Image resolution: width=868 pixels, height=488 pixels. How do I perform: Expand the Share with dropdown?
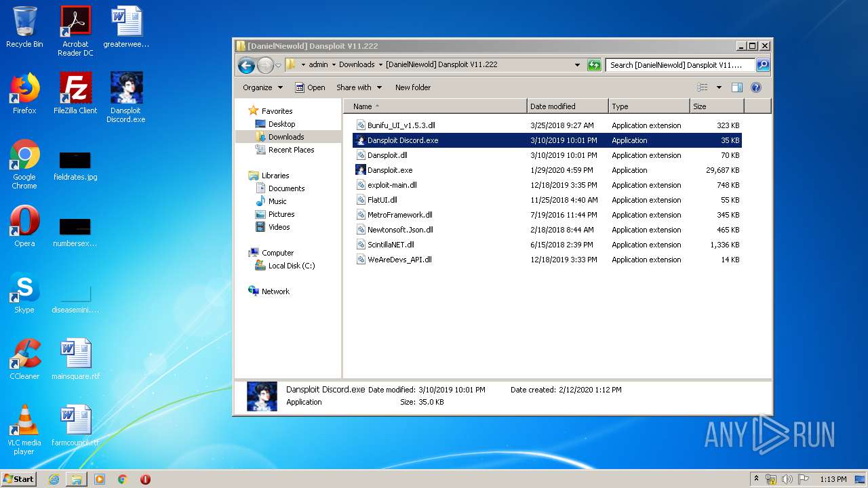pyautogui.click(x=359, y=87)
